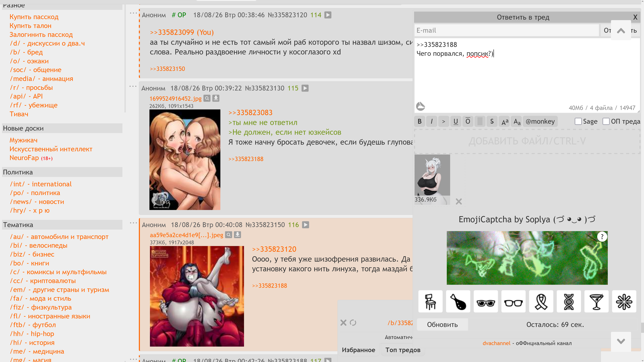Open /po/ - политика board

(35, 193)
